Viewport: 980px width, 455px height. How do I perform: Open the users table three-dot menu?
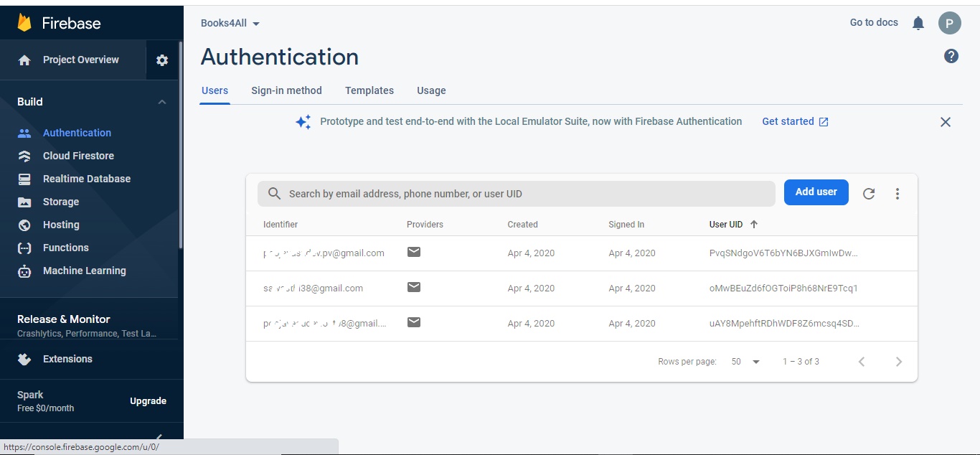coord(897,194)
